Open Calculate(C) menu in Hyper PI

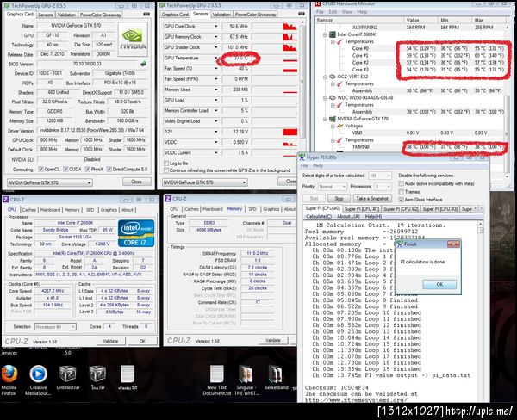pos(319,216)
